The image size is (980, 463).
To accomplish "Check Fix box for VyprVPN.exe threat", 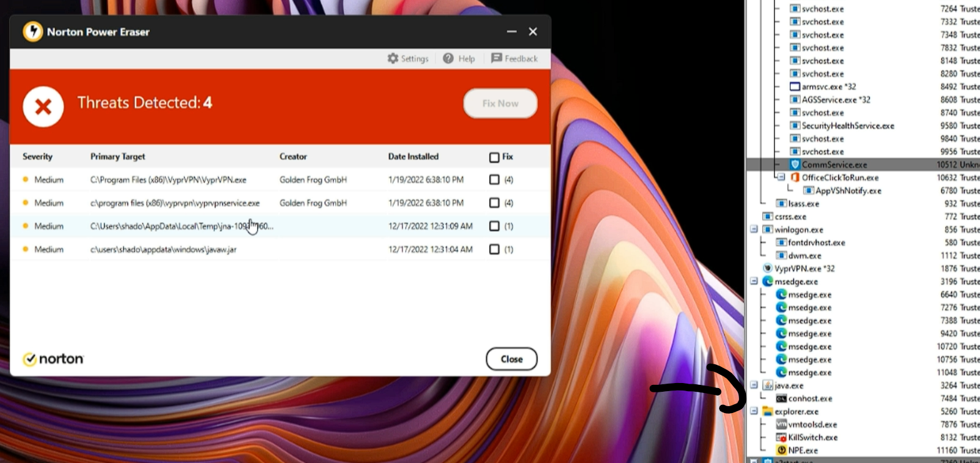I will pyautogui.click(x=494, y=180).
